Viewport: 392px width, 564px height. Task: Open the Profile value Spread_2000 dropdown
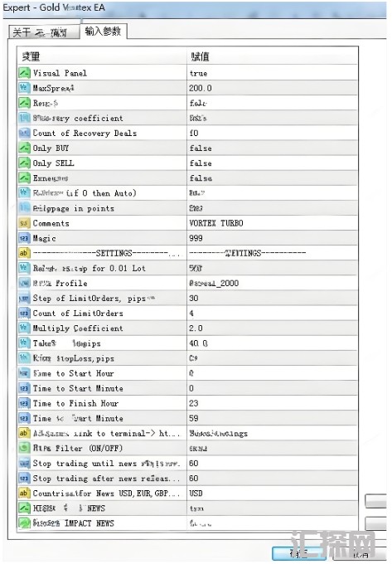272,284
